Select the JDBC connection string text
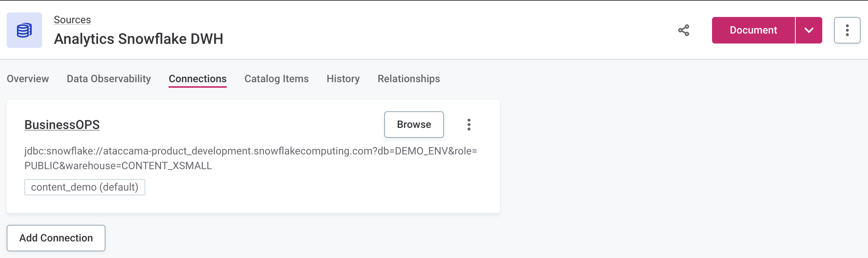This screenshot has width=868, height=258. [251, 158]
